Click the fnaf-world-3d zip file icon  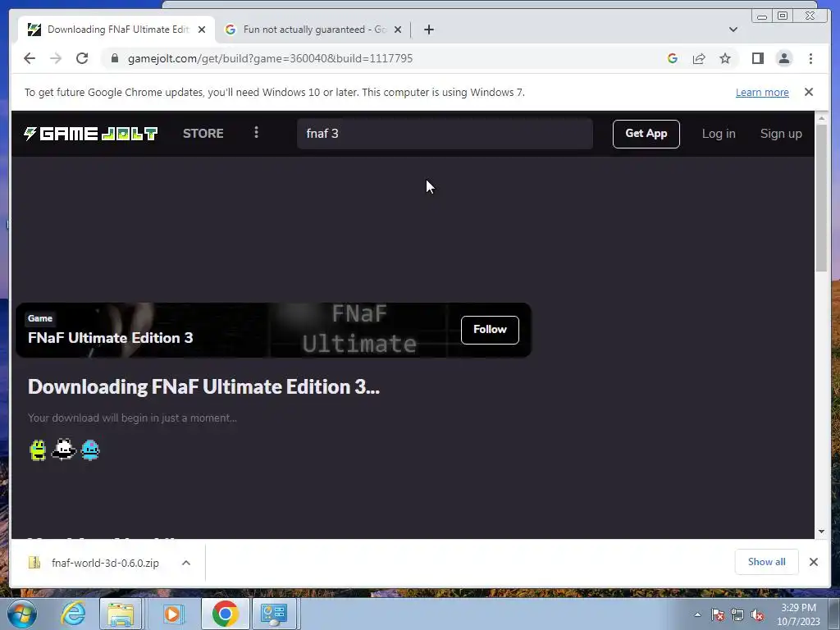[x=34, y=563]
